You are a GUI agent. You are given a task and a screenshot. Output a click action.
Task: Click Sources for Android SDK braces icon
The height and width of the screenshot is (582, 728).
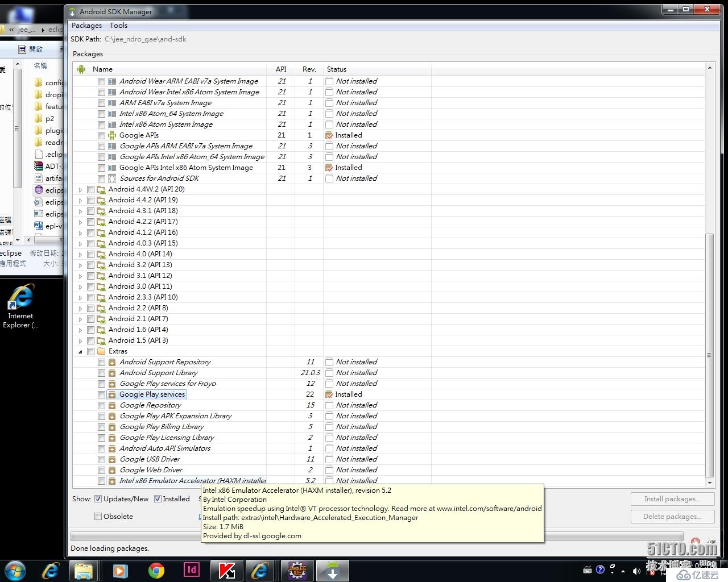point(112,178)
